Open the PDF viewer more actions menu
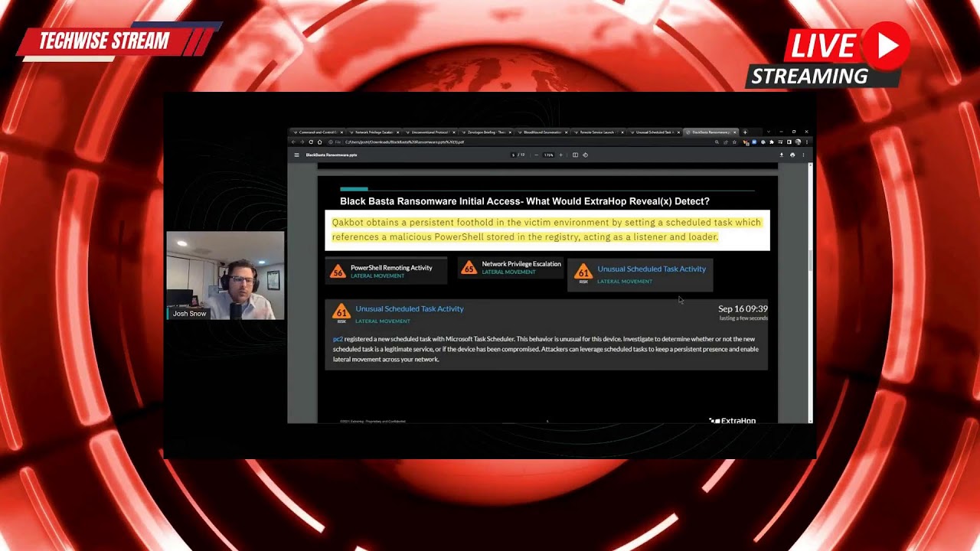This screenshot has height=551, width=980. [x=802, y=155]
